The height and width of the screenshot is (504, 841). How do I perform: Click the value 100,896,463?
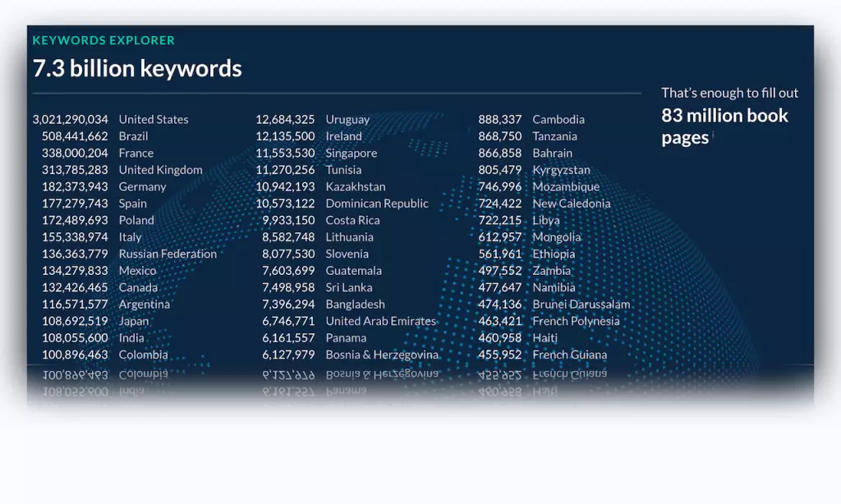click(75, 355)
